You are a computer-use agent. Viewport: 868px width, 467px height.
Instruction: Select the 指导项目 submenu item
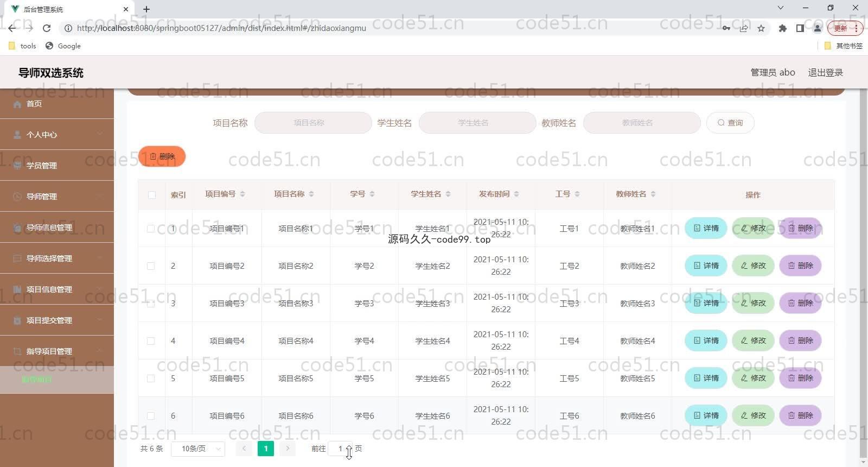point(57,380)
